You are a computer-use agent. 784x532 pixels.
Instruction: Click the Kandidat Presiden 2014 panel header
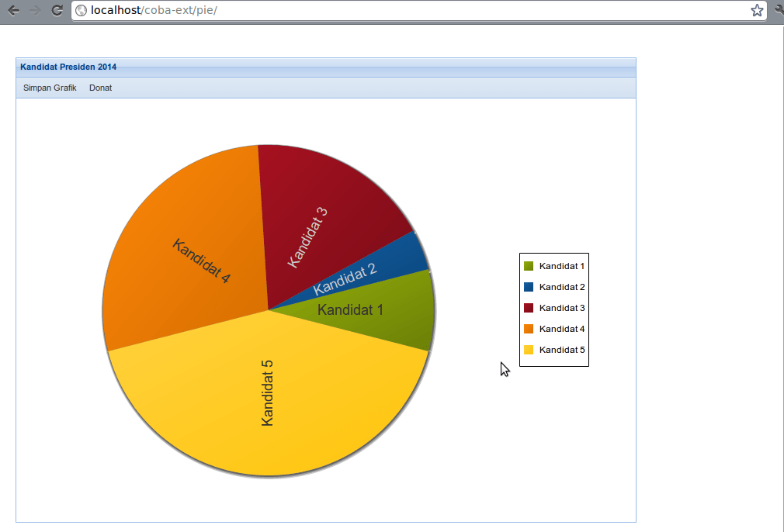pyautogui.click(x=68, y=67)
